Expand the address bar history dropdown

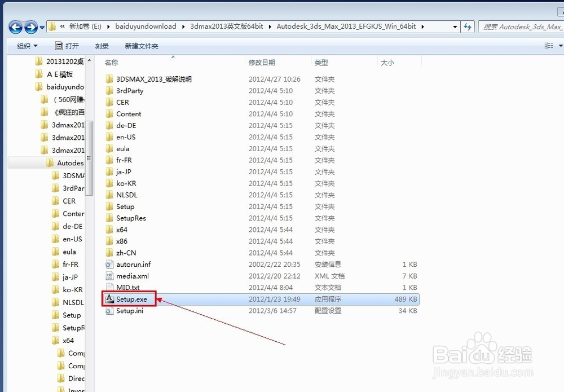click(x=455, y=27)
